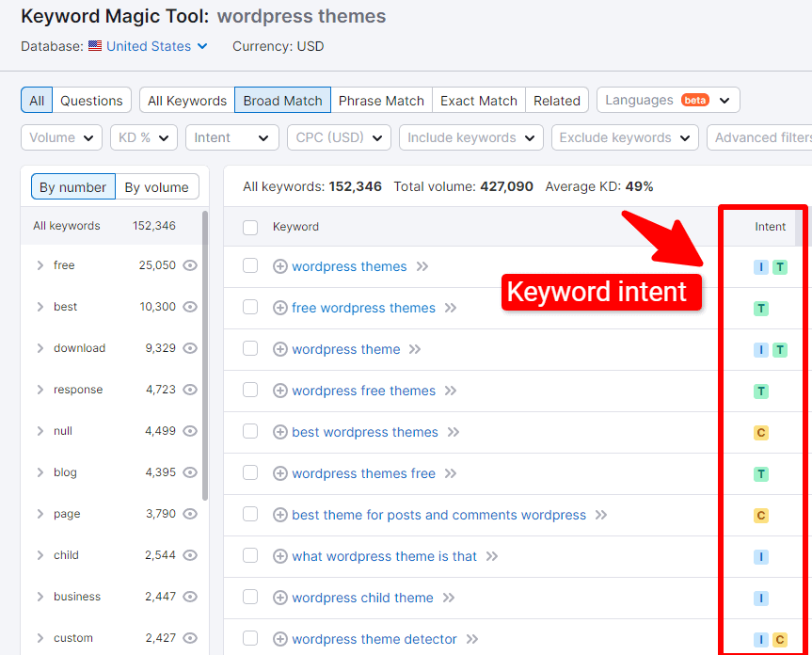Click the plus icon beside "wordpress themes"
The height and width of the screenshot is (655, 812).
pyautogui.click(x=279, y=266)
